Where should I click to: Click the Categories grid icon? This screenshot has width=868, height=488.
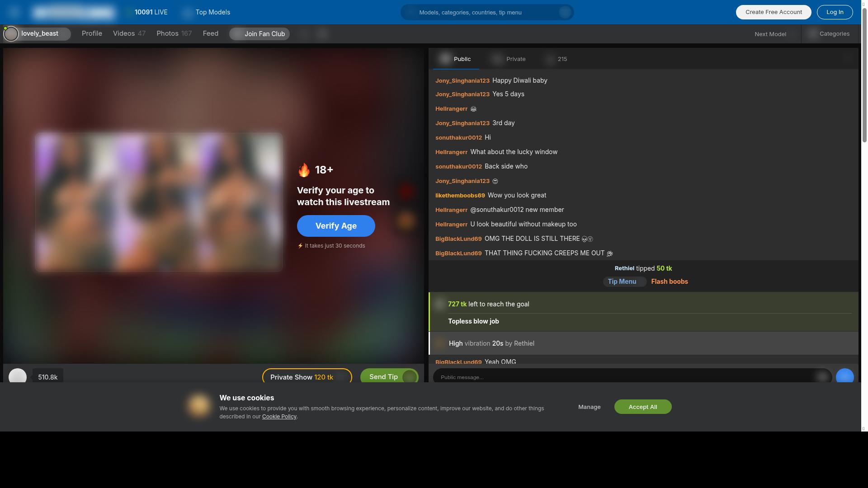(813, 34)
